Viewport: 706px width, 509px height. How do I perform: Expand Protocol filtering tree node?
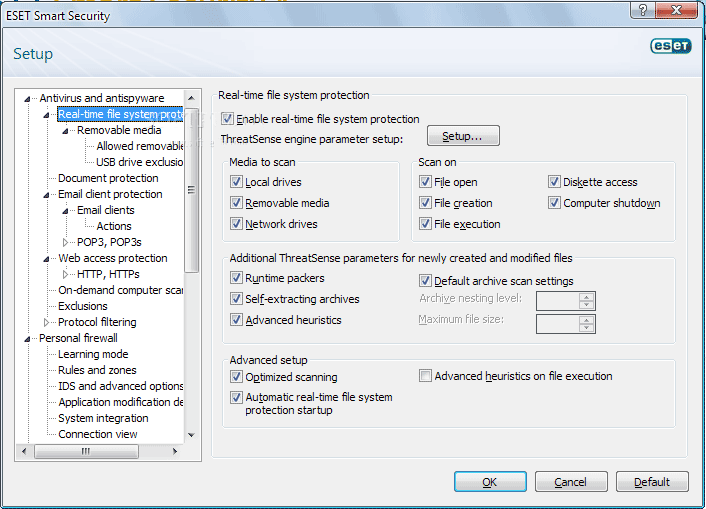click(46, 322)
